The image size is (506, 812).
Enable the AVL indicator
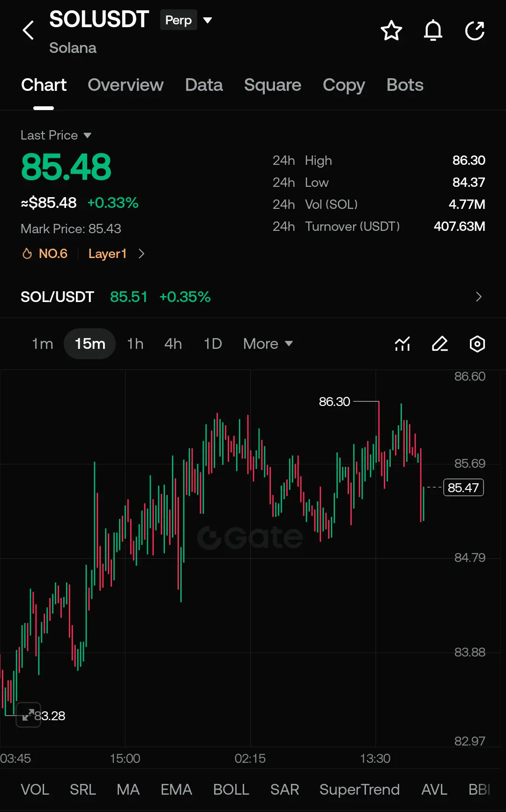coord(434,790)
